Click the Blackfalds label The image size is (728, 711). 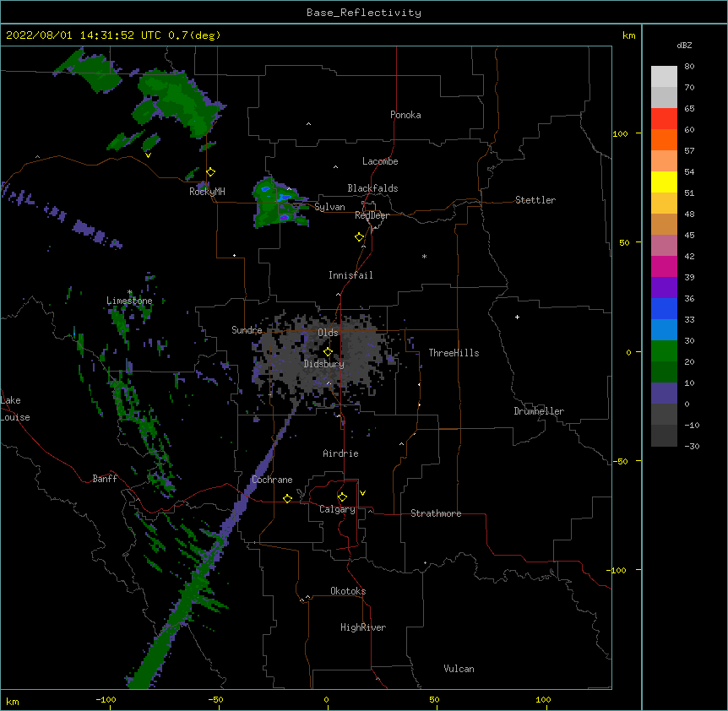(x=372, y=188)
